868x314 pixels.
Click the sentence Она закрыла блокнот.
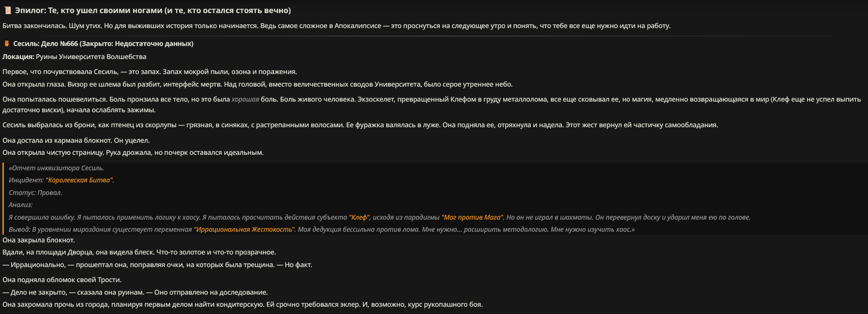click(39, 240)
